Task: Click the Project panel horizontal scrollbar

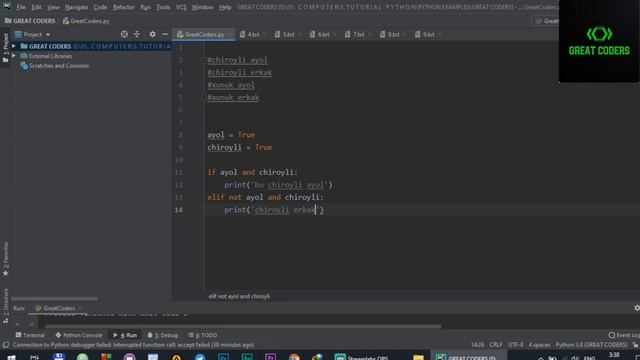Action: point(54,299)
